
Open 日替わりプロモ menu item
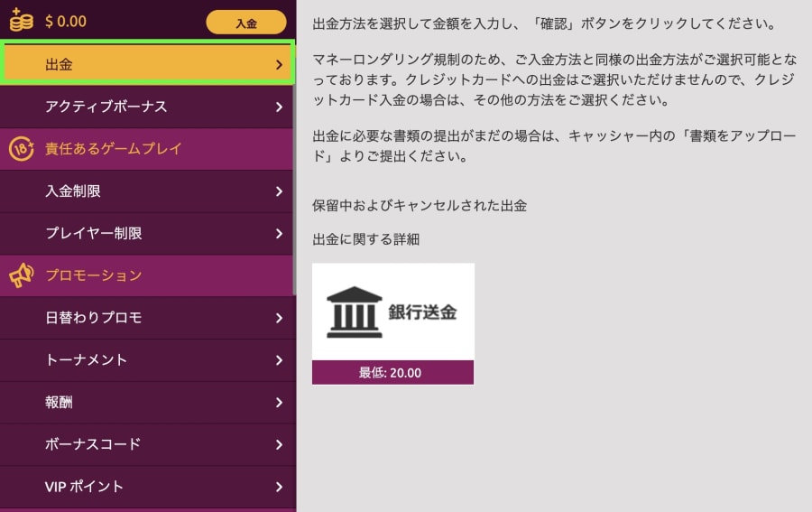coord(146,318)
